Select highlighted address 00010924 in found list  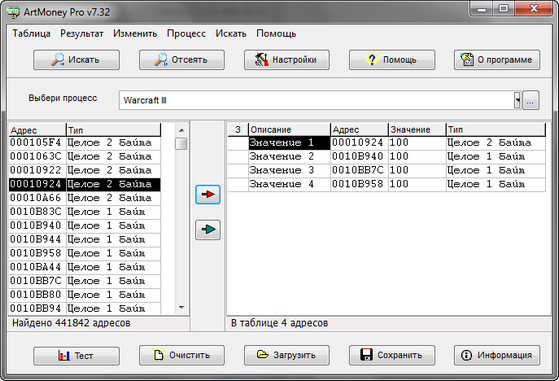(x=36, y=184)
